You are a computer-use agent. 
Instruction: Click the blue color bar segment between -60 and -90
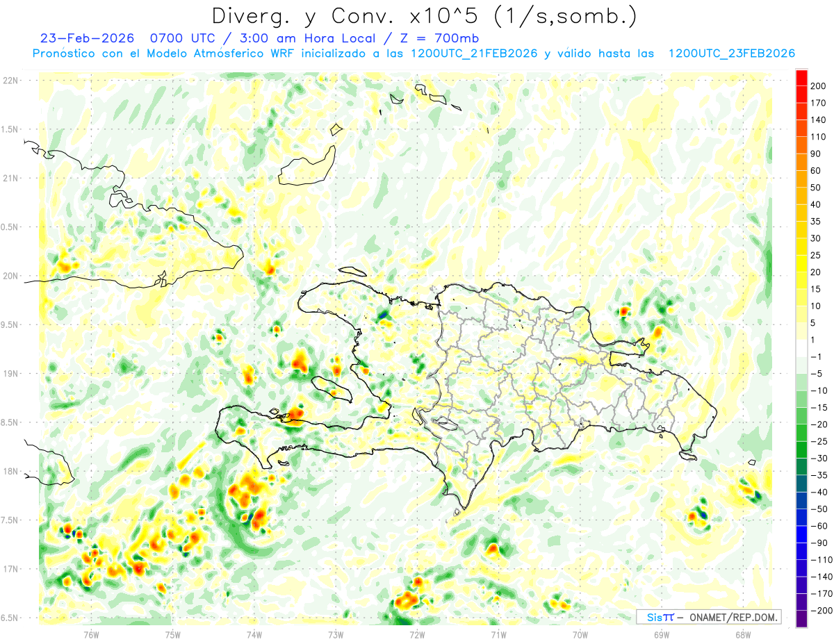(802, 534)
